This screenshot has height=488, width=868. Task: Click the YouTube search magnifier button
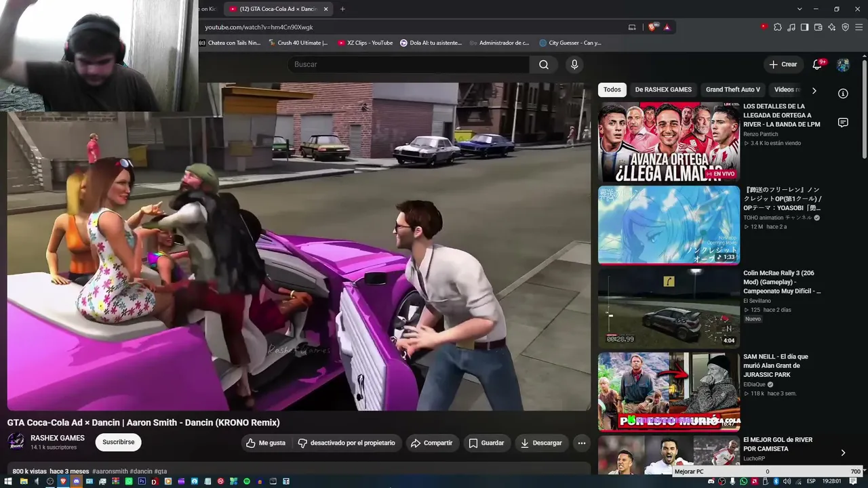pos(544,64)
